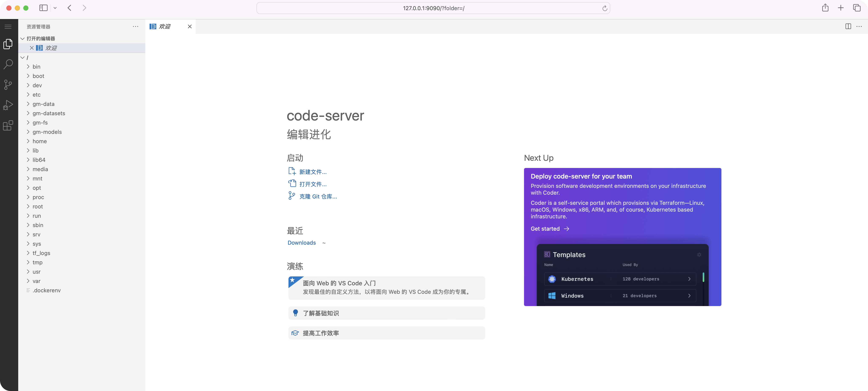This screenshot has height=391, width=868.
Task: Click the 克隆 Git 仓库... link
Action: (318, 197)
